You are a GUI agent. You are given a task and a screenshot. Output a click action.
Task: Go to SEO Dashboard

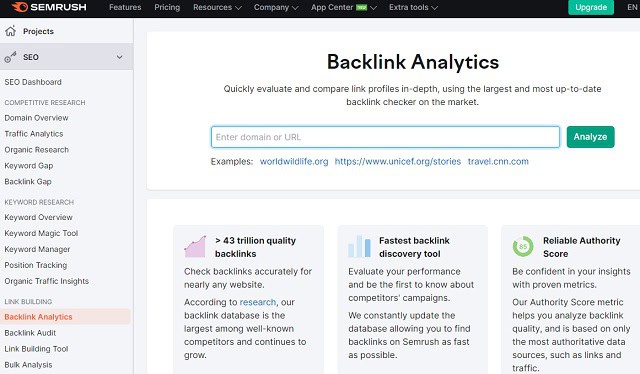(x=33, y=82)
